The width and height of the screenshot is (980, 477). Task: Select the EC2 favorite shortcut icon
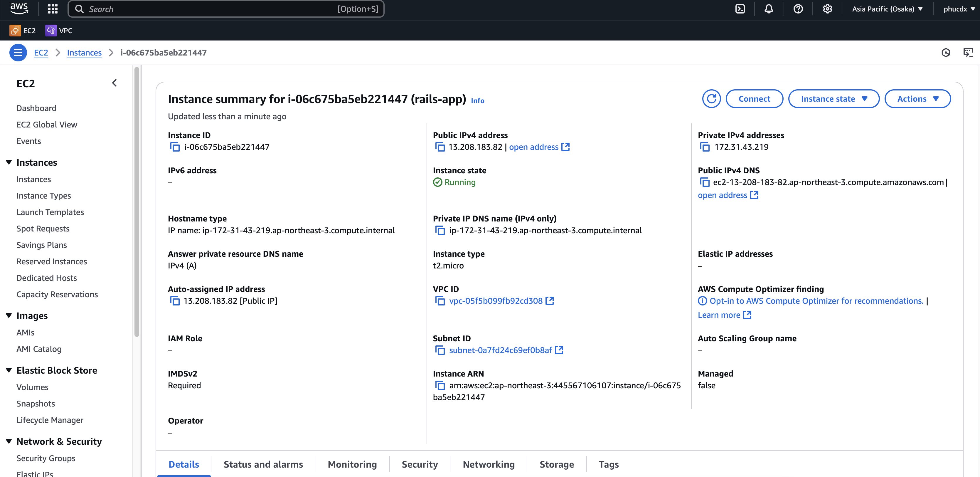(x=15, y=31)
